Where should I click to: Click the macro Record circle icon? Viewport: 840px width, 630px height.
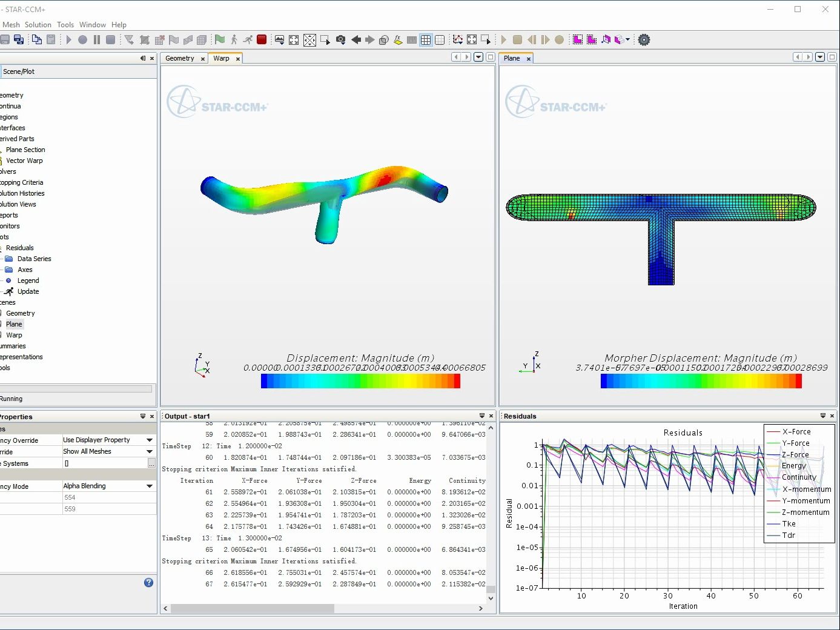(82, 39)
